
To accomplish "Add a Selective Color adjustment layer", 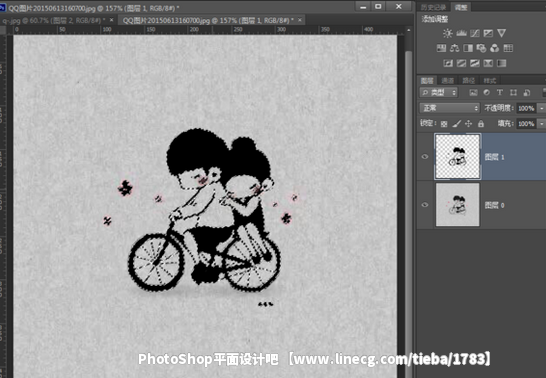I will tap(488, 63).
